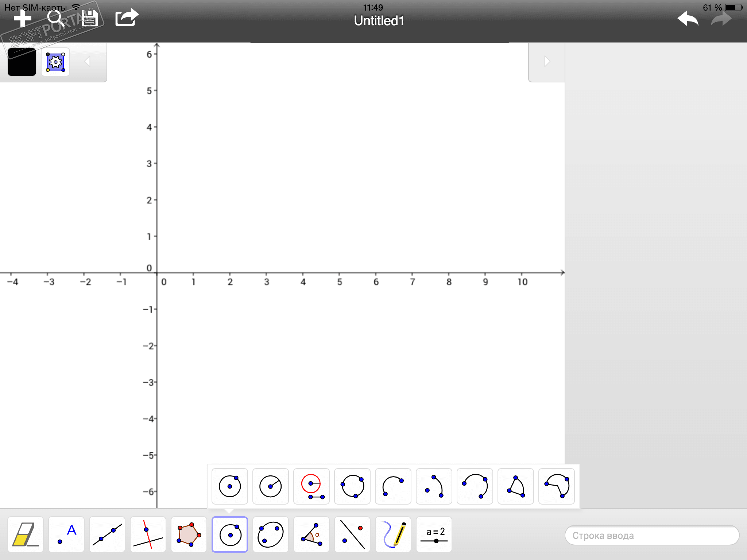Image resolution: width=747 pixels, height=560 pixels.
Task: Collapse the style bar with left arrow
Action: 88,61
